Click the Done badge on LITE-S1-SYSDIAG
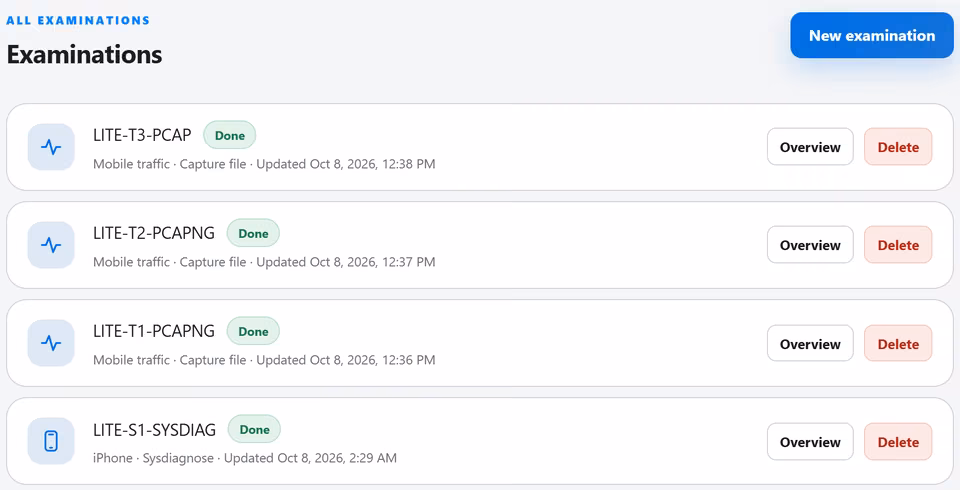Screen dimensions: 960x490 point(254,429)
